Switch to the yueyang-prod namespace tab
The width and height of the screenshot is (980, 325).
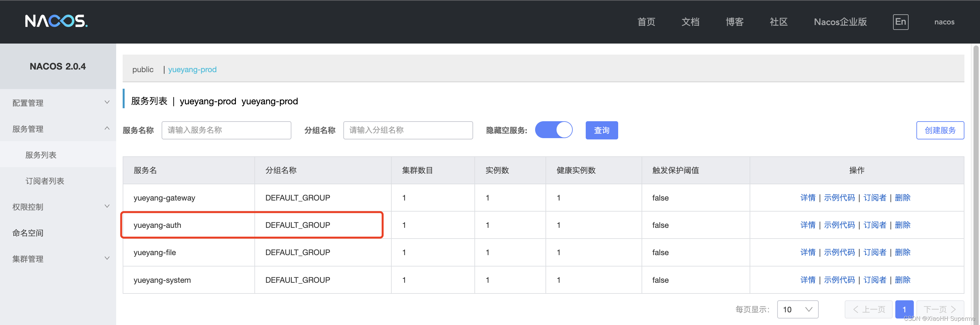[192, 69]
